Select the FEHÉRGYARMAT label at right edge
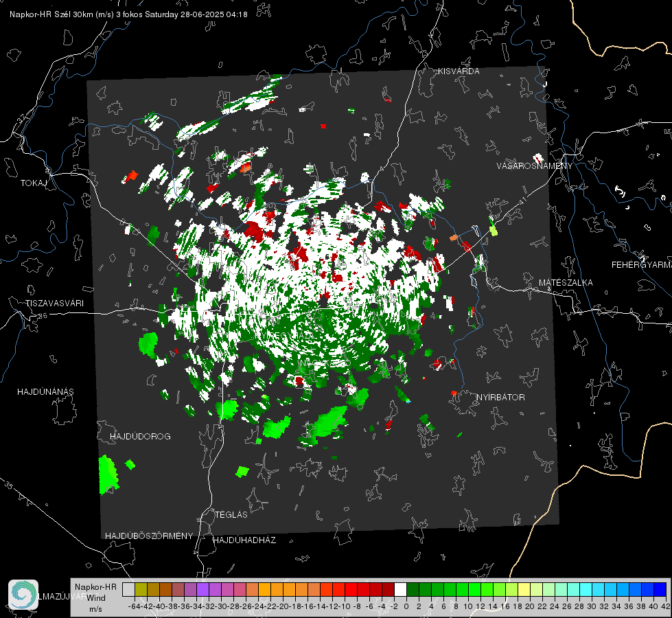Image resolution: width=672 pixels, height=618 pixels. coord(642,265)
